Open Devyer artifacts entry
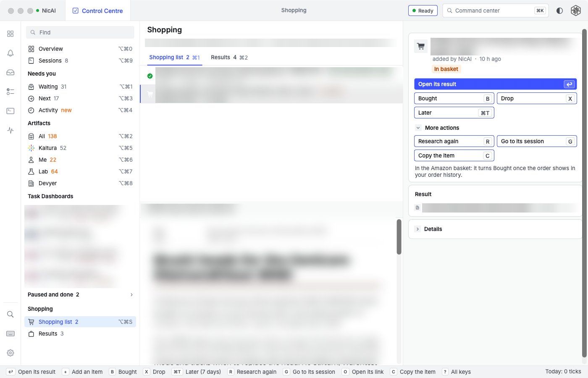Image resolution: width=588 pixels, height=378 pixels. coord(80,183)
